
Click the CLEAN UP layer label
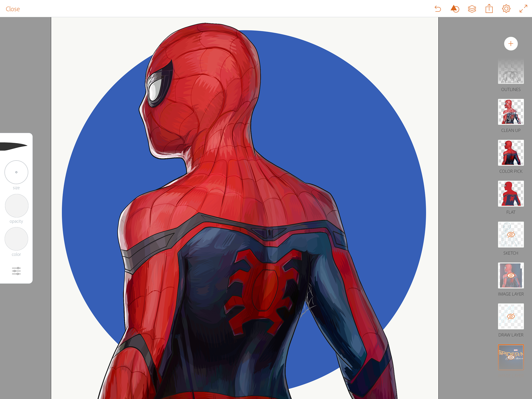(511, 130)
